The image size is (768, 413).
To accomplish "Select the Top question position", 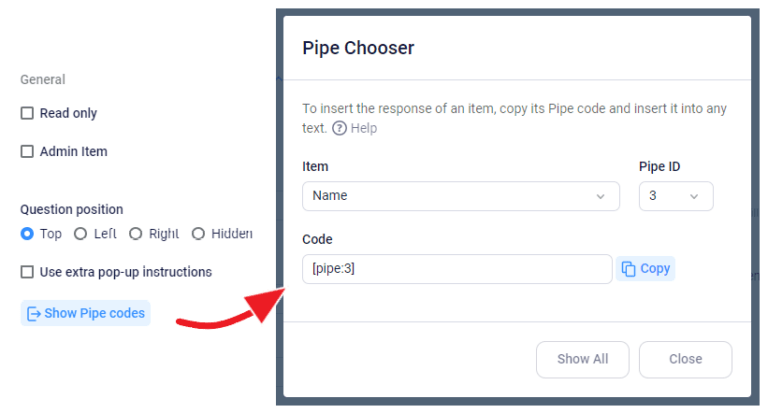I will click(28, 234).
